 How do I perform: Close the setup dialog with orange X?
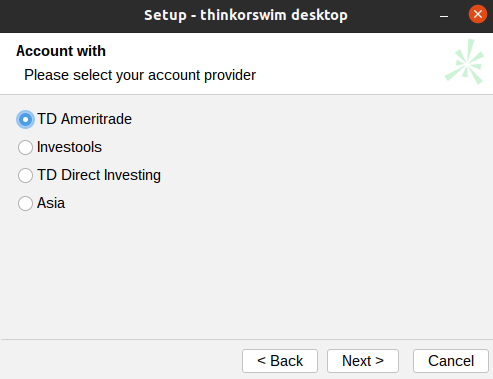click(478, 14)
